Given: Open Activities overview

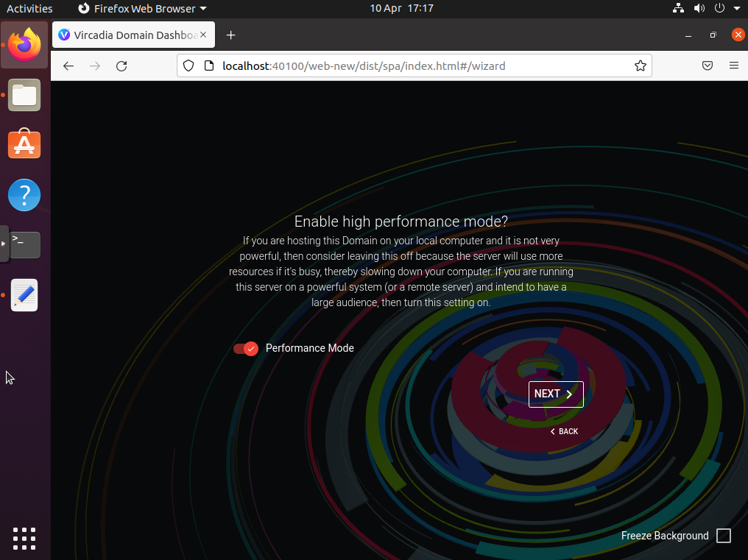Looking at the screenshot, I should [x=29, y=9].
